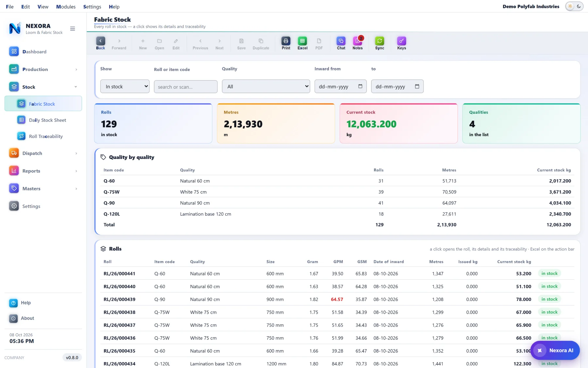Viewport: 588px width, 368px height.
Task: Expand the Reports sidebar section
Action: pos(43,171)
